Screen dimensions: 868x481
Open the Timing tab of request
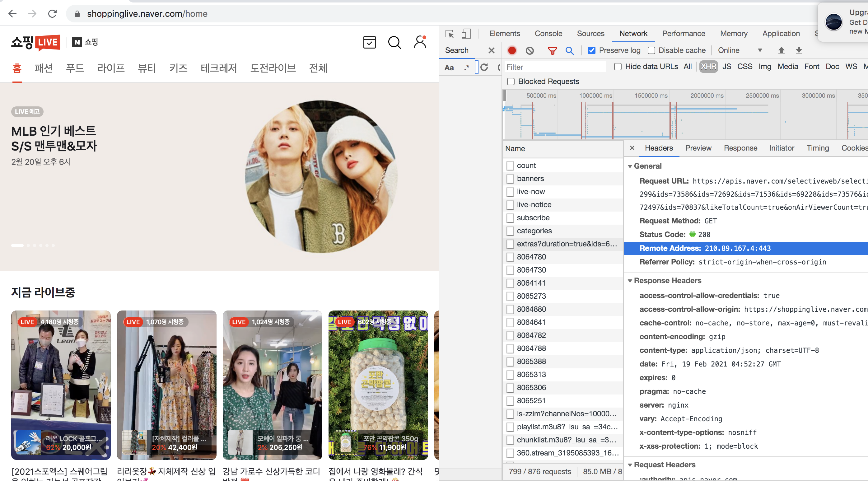818,148
